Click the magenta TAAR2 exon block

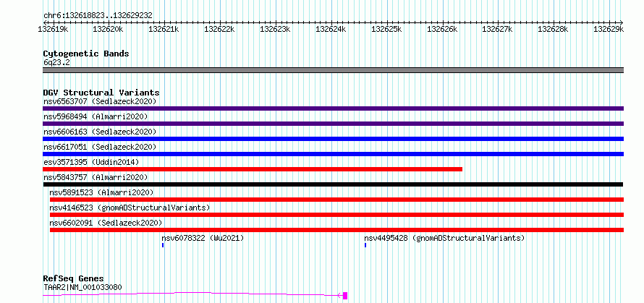[345, 296]
